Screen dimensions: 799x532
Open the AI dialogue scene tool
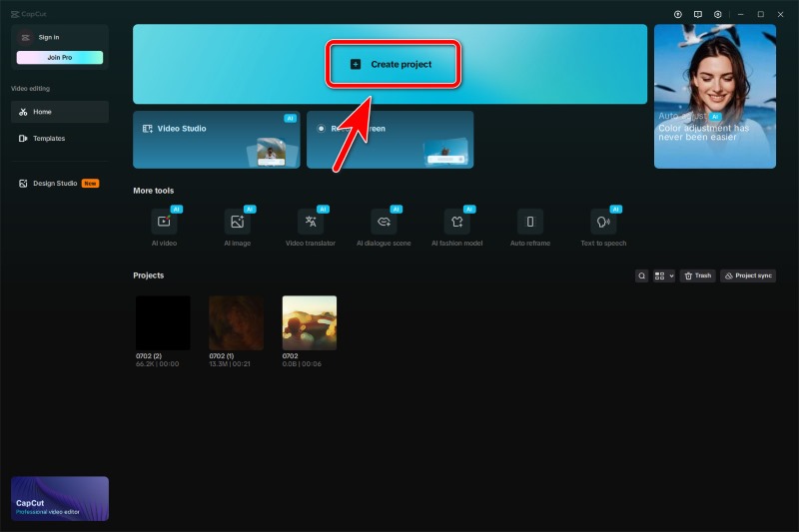click(x=384, y=227)
